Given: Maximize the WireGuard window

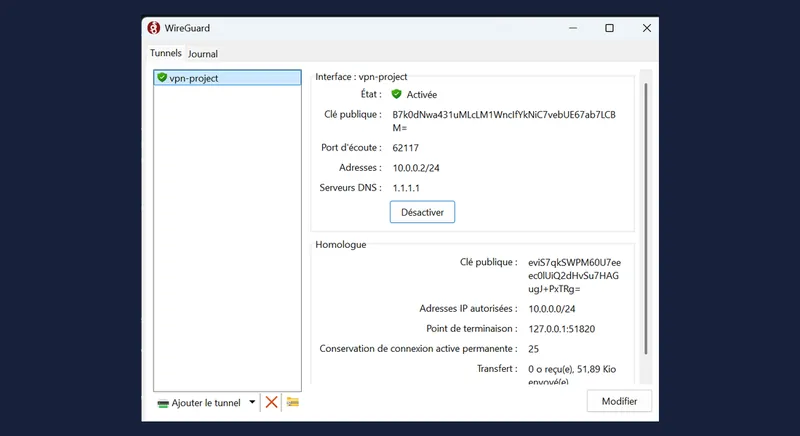Looking at the screenshot, I should [x=609, y=28].
